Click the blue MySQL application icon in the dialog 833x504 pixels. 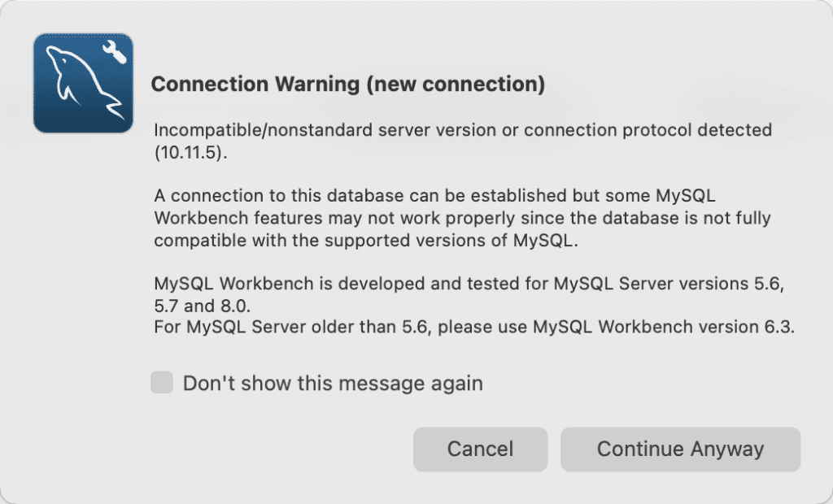82,82
